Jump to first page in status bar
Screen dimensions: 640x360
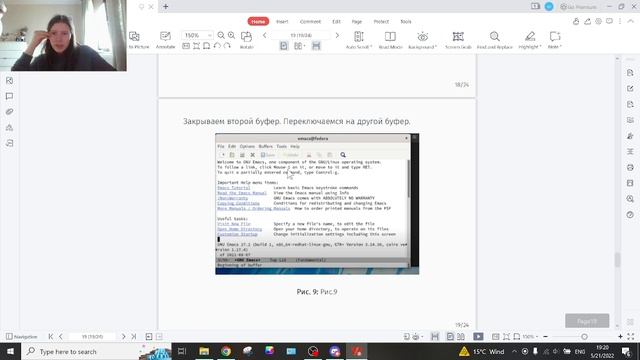click(51, 337)
